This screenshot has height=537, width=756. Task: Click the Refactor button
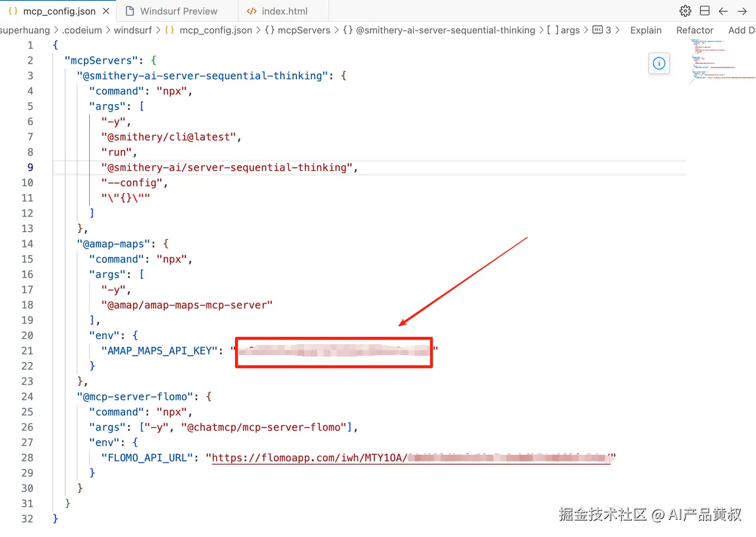pos(695,30)
